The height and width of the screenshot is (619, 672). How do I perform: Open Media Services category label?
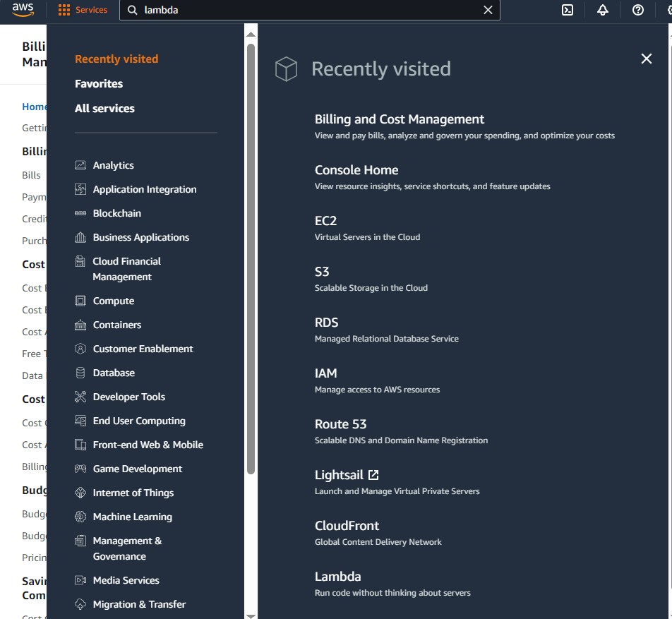click(x=126, y=580)
